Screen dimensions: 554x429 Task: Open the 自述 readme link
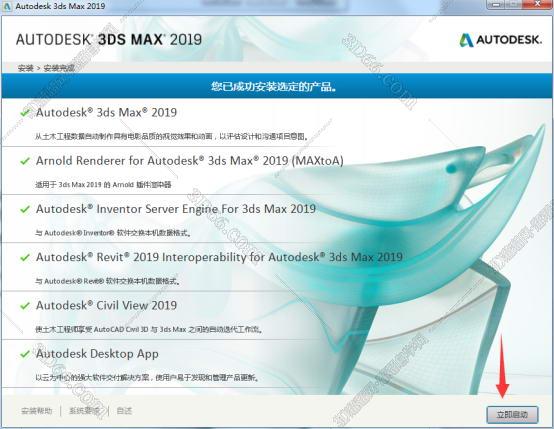click(124, 411)
